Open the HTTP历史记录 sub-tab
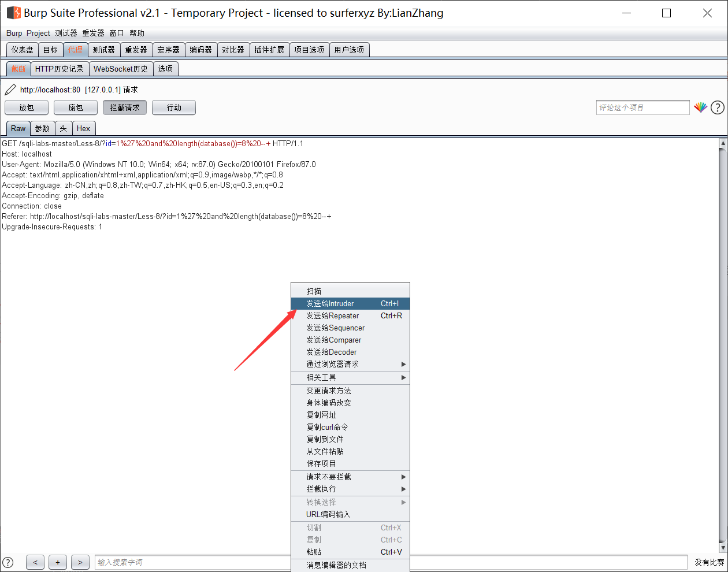The height and width of the screenshot is (572, 728). pos(60,69)
